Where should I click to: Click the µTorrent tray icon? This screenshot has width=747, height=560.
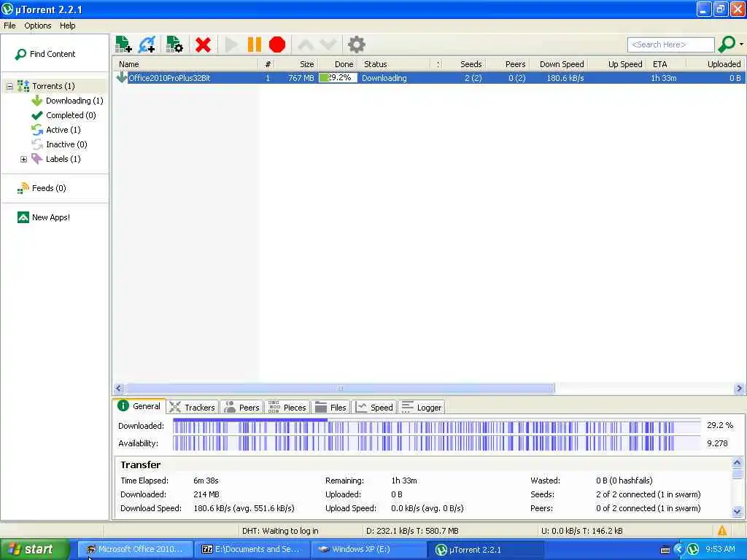(x=693, y=550)
